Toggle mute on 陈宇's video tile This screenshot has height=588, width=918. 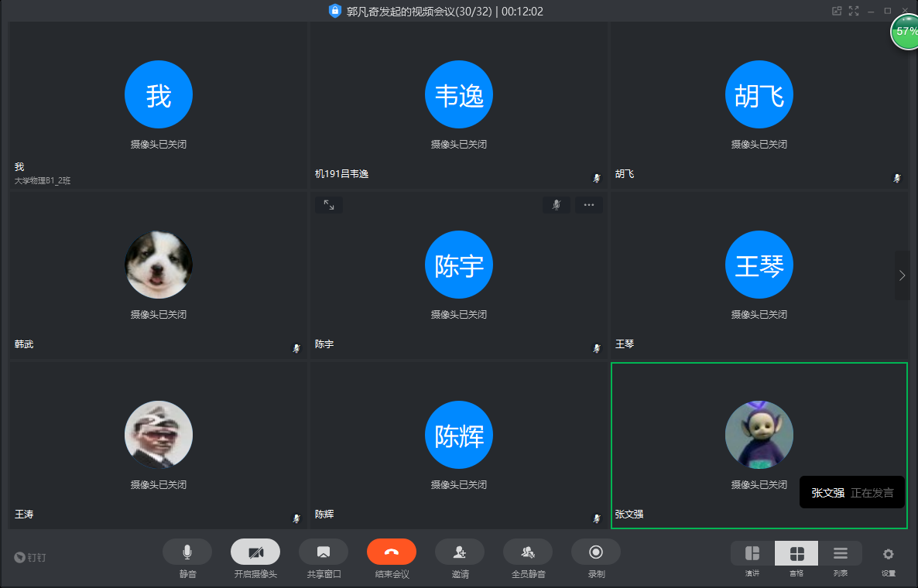point(557,205)
